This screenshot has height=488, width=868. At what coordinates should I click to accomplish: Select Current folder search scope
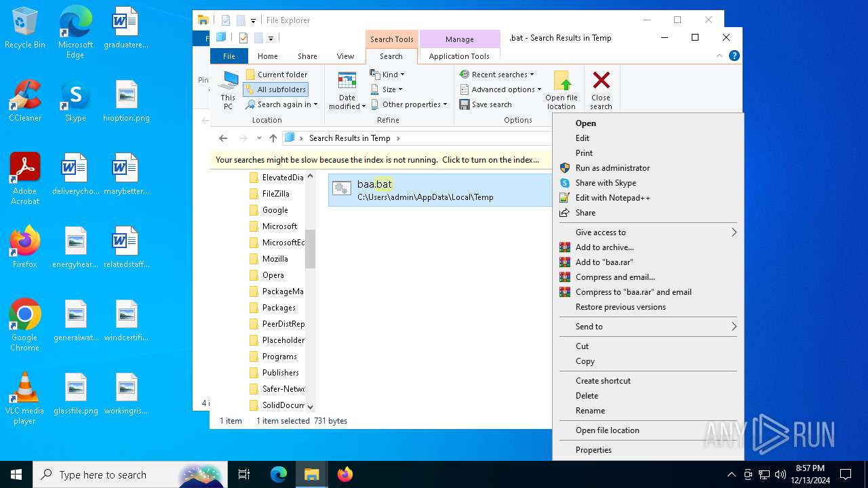click(x=276, y=75)
